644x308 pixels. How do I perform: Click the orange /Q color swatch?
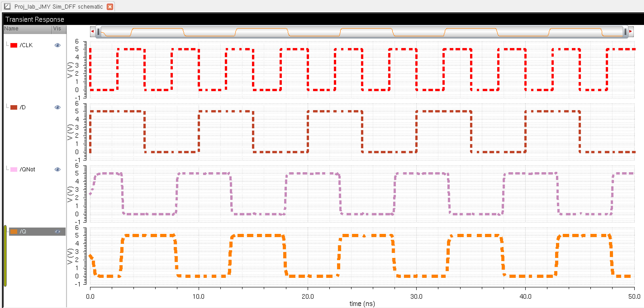coord(14,232)
